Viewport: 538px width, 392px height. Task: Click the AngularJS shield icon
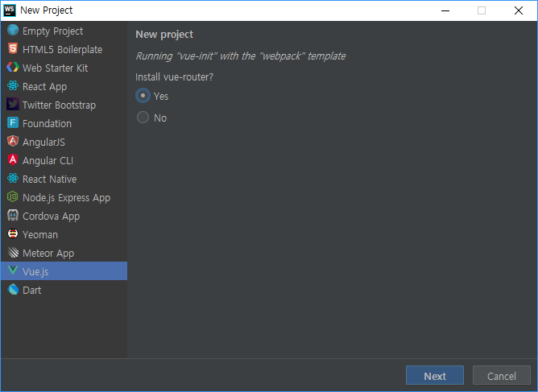tap(13, 142)
